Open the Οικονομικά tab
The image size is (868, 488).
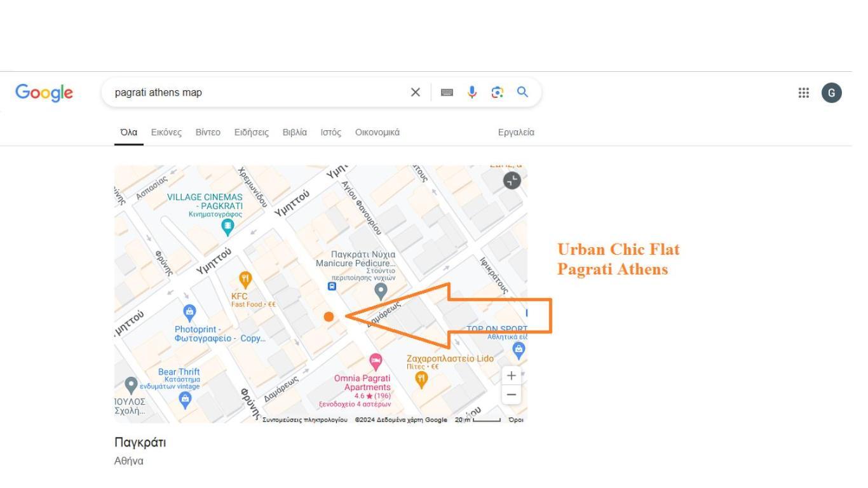click(x=377, y=132)
